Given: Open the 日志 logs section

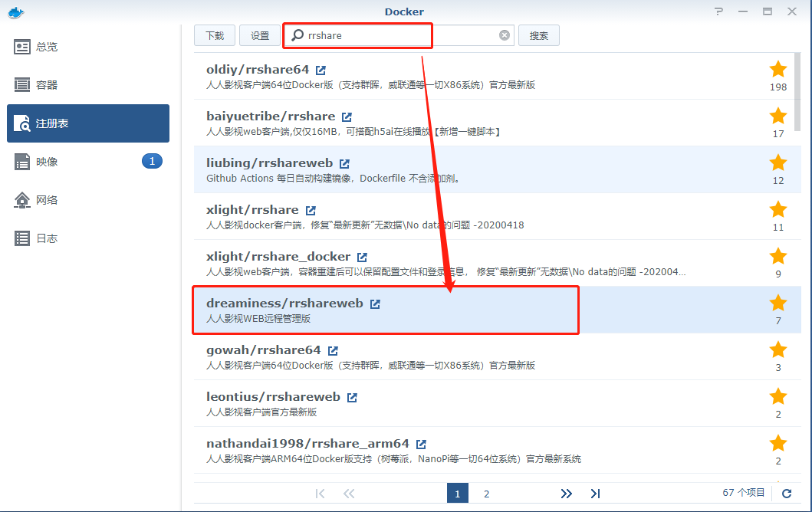Looking at the screenshot, I should [88, 238].
